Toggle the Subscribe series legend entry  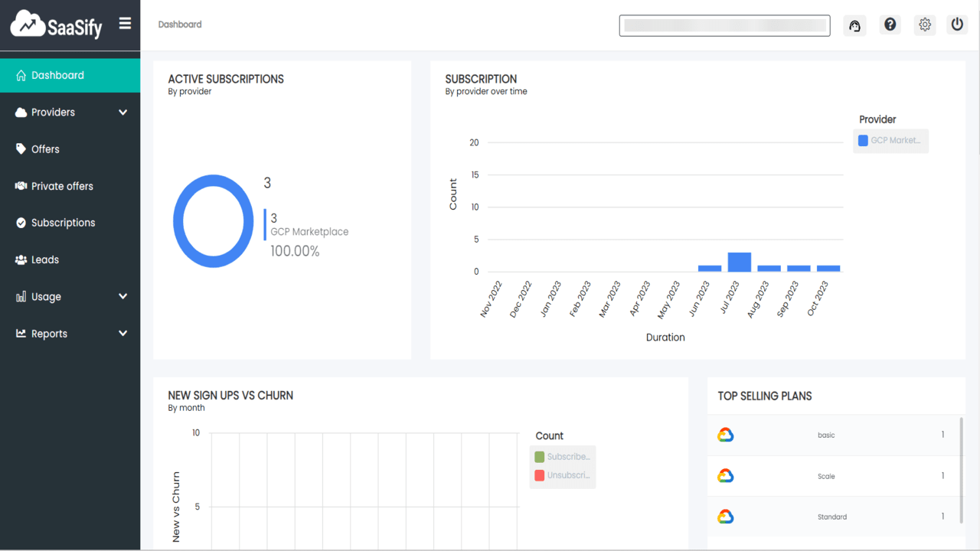coord(563,457)
